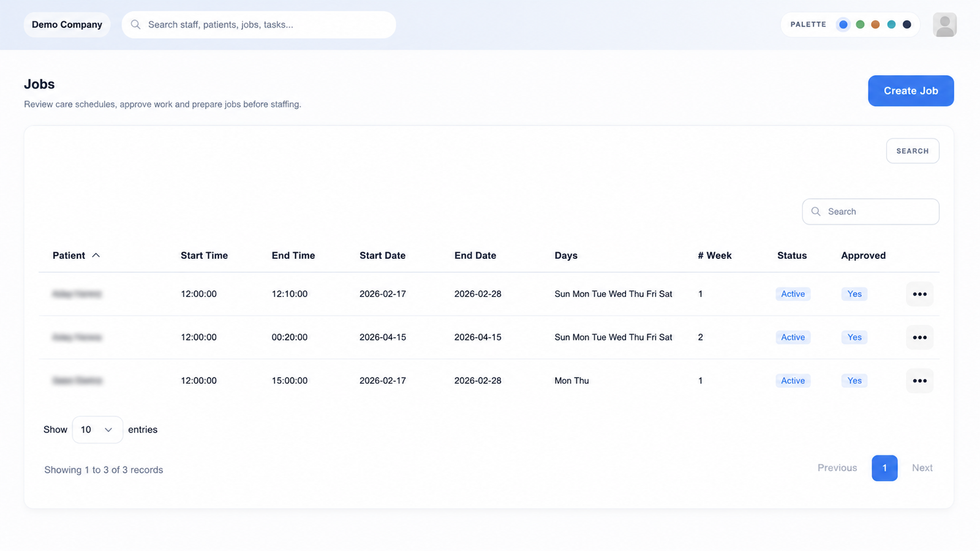Screen dimensions: 980x551
Task: Click the Yes badge in the 12:10:00 row
Action: 854,294
